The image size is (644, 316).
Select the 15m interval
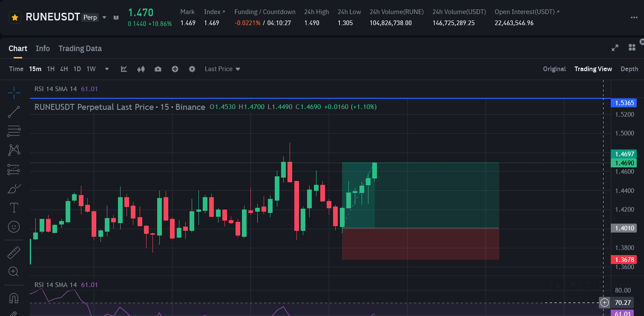35,69
